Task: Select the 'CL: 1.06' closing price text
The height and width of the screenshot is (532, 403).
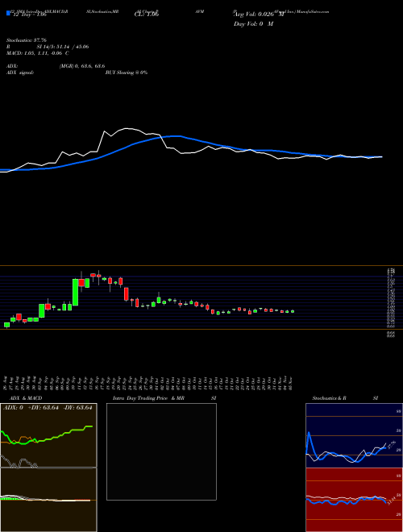Action: [x=147, y=15]
